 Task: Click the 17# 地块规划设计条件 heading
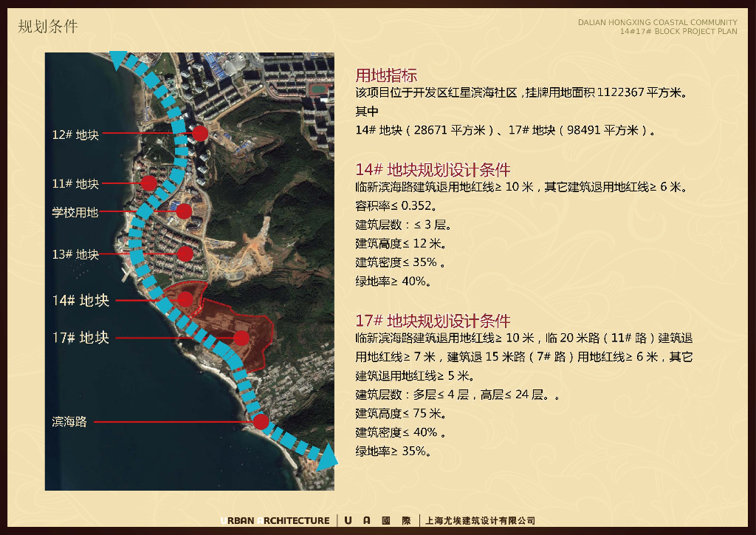[x=433, y=320]
